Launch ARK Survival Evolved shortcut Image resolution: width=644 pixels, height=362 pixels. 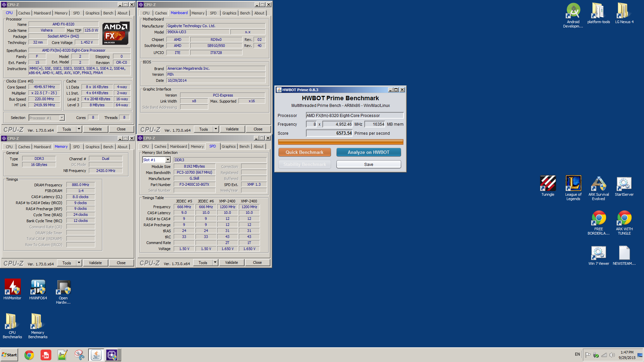[598, 188]
